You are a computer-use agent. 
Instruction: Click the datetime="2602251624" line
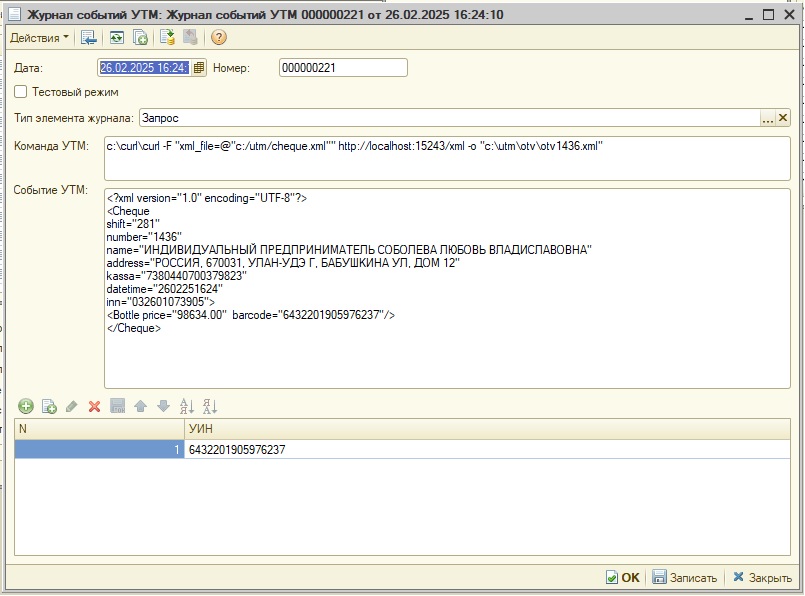[164, 289]
